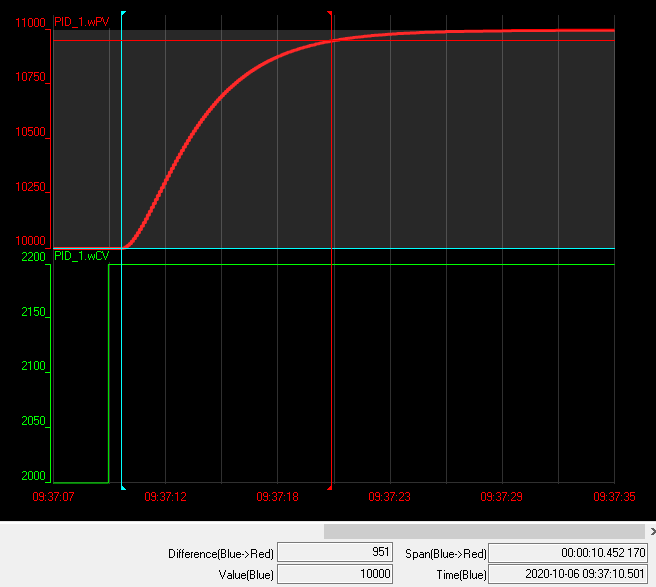Screen dimensions: 656x587
Task: Select the blue cursor bottom handle
Action: tap(123, 487)
